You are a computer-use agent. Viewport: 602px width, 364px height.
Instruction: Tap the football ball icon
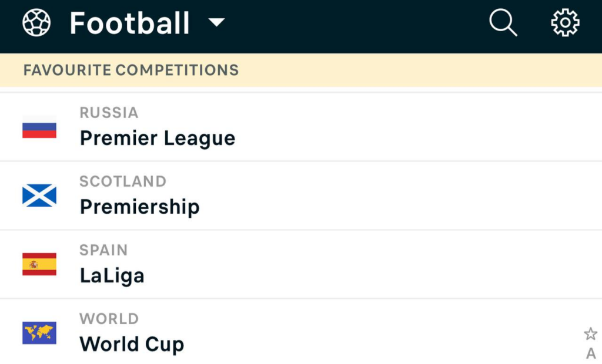click(36, 23)
